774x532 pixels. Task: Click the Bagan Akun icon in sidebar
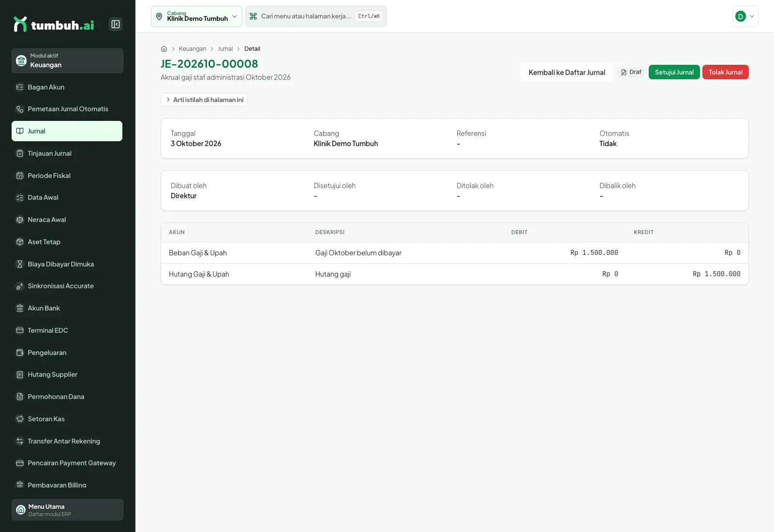click(x=20, y=87)
